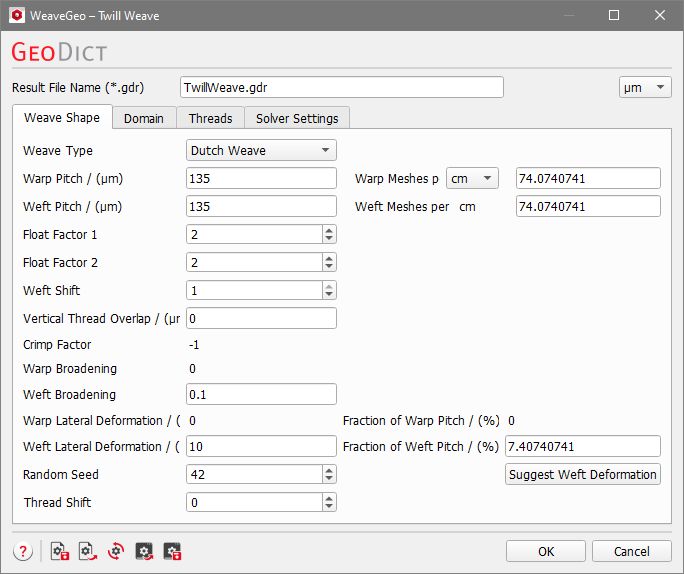Click the save settings file icon
This screenshot has width=684, height=574.
(60, 551)
